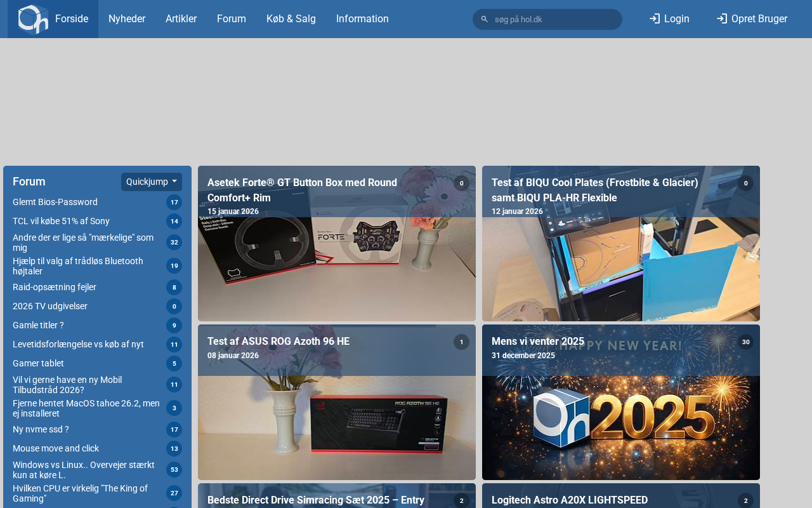Open thread Windows vs Linux.. Overvejer stærkt

[84, 470]
